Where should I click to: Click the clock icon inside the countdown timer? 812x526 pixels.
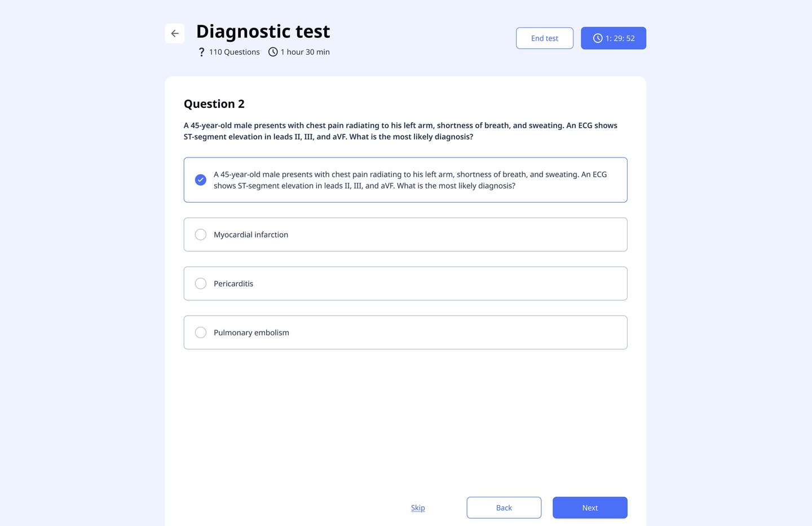[x=598, y=38]
